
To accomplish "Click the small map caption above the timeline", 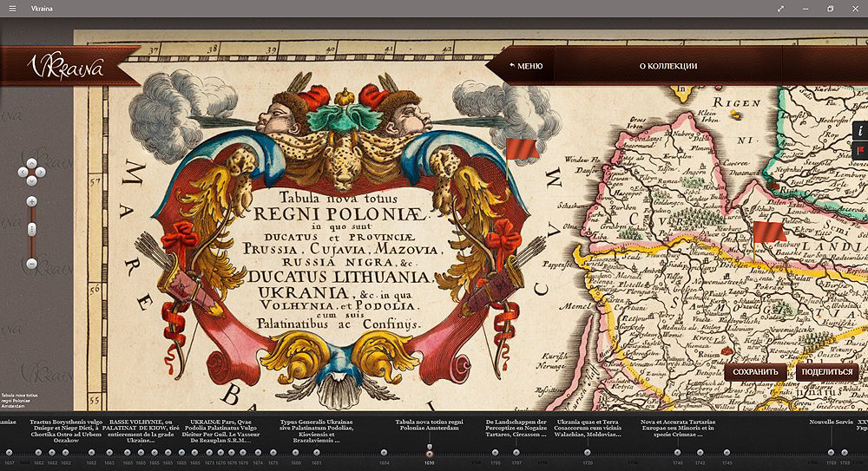I will (x=19, y=401).
